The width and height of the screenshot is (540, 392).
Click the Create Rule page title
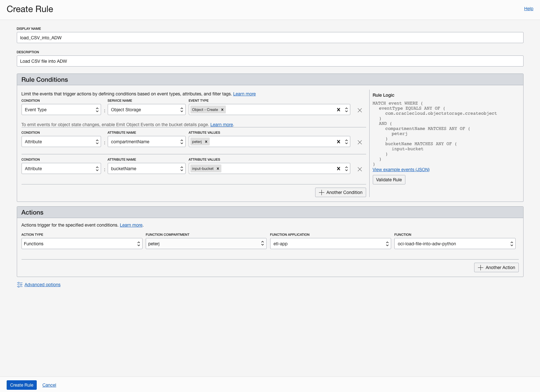click(30, 9)
